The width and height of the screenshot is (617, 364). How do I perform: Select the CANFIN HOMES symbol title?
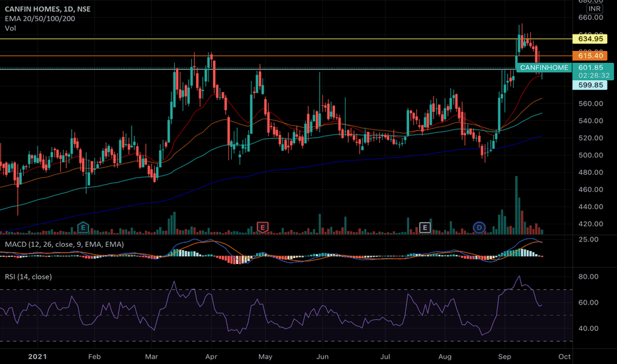47,9
